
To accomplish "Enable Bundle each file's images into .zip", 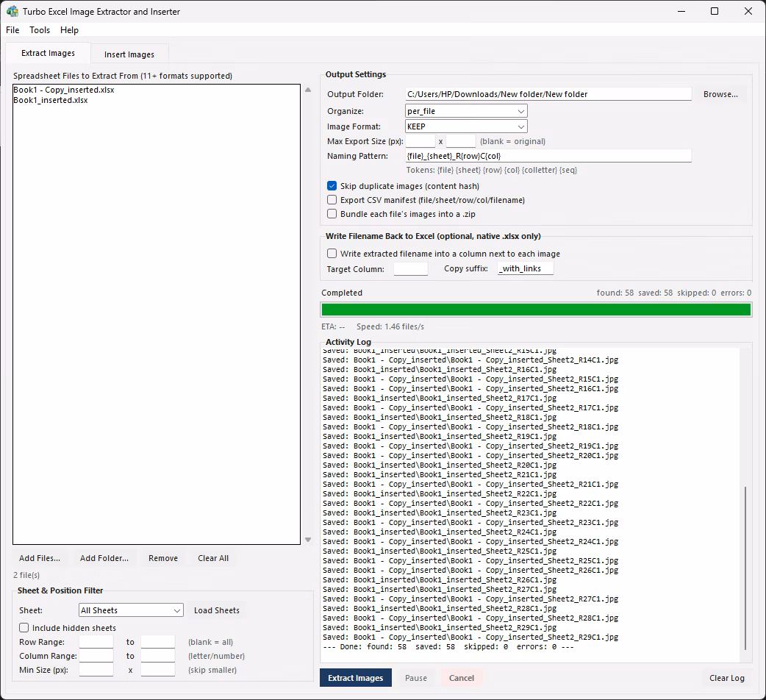I will (332, 214).
